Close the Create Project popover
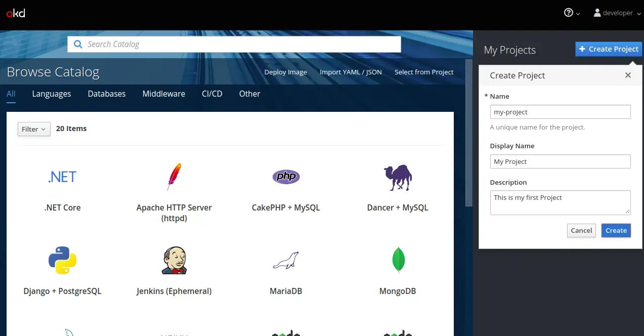This screenshot has height=336, width=644. (x=628, y=75)
